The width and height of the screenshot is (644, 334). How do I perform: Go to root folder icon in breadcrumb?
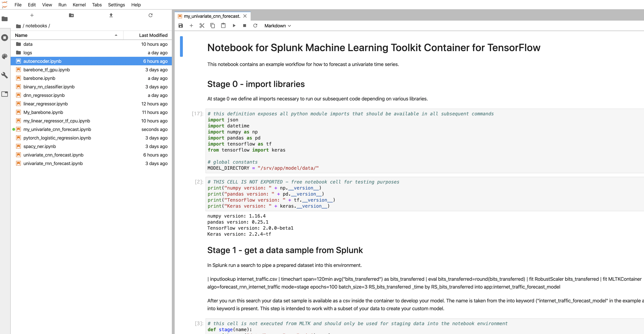(x=18, y=26)
